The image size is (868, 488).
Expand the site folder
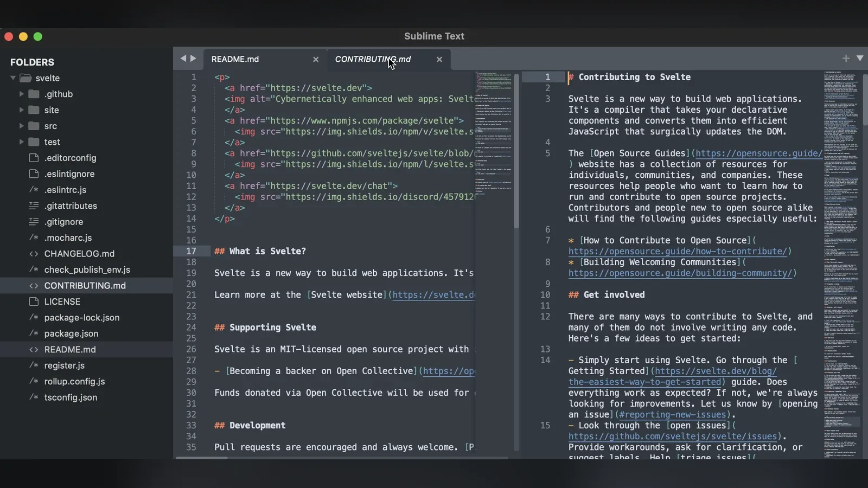tap(21, 110)
